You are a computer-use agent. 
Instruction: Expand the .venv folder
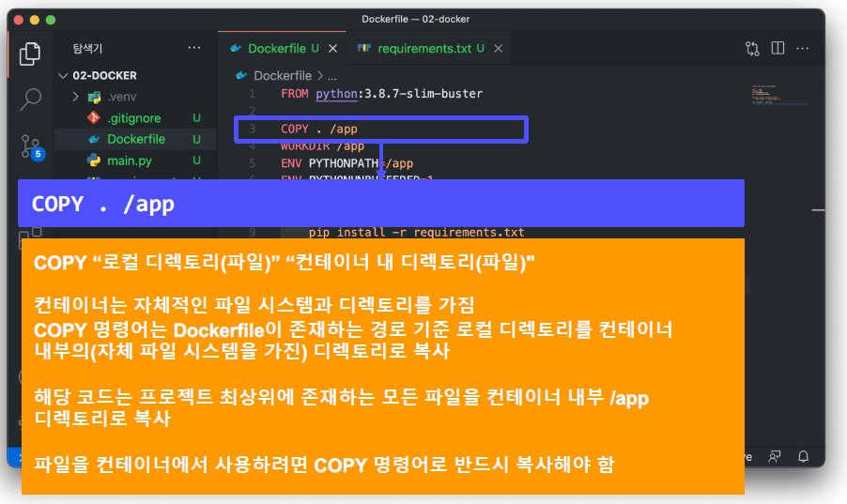[x=76, y=97]
